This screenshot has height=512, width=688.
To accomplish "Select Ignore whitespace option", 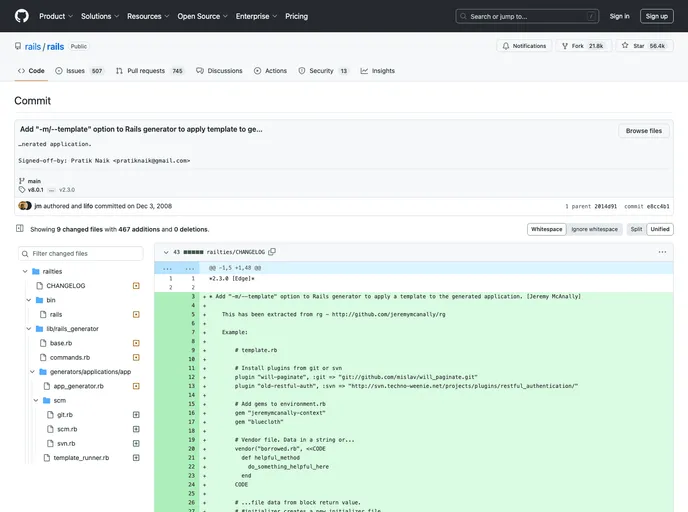I will pos(594,229).
